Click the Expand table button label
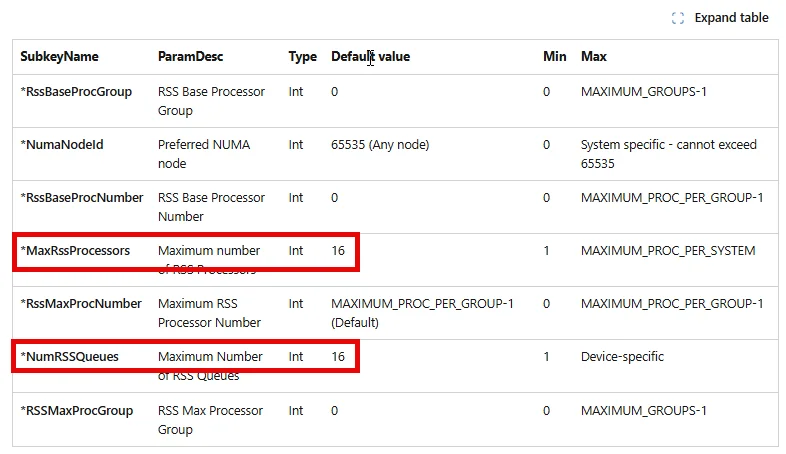Screen dimensions: 786x454 pyautogui.click(x=731, y=18)
